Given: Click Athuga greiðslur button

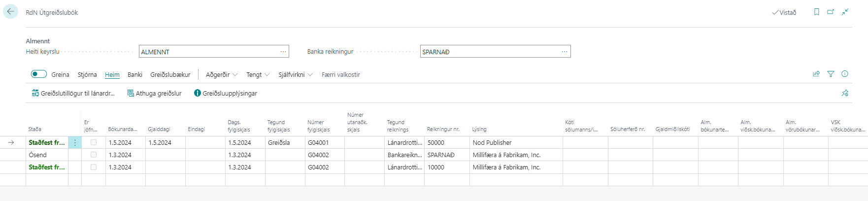Looking at the screenshot, I should tap(154, 94).
